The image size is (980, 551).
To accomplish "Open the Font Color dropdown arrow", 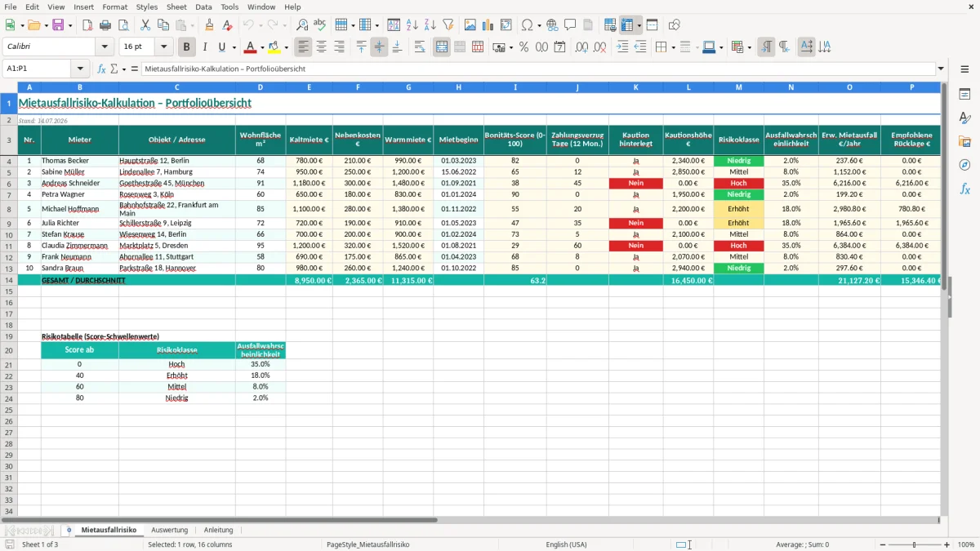I will pyautogui.click(x=262, y=47).
